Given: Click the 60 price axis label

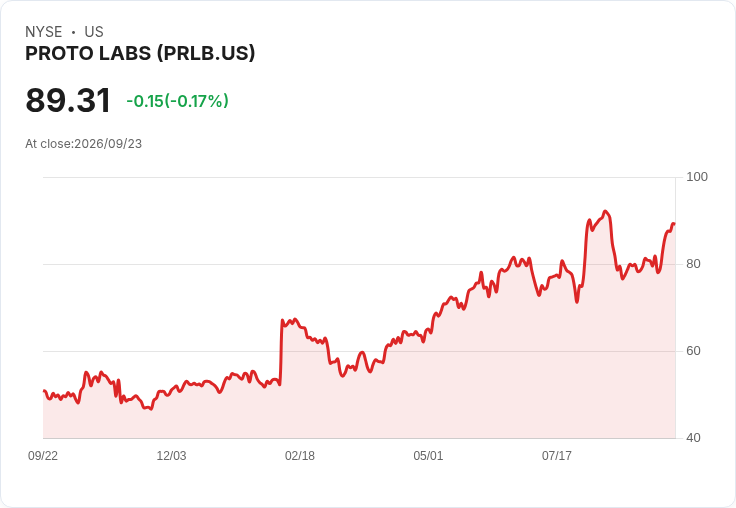Looking at the screenshot, I should point(693,351).
